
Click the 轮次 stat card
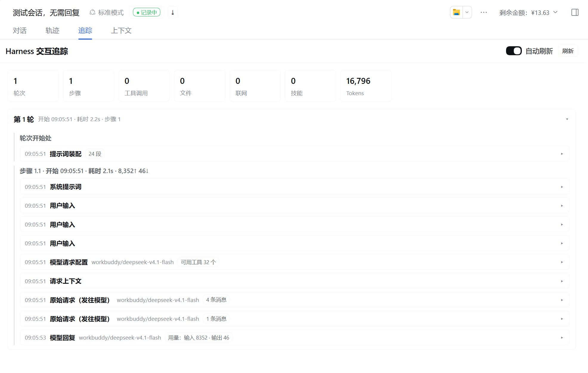coord(33,86)
